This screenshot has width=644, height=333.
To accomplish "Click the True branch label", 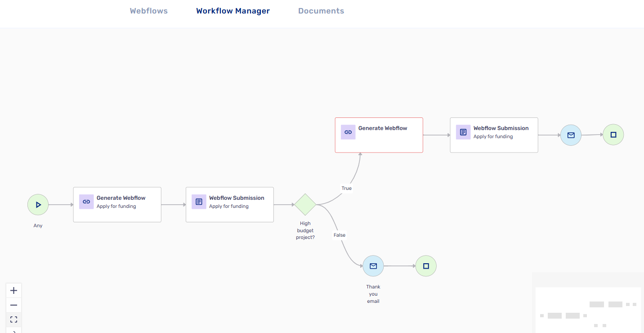I will [x=346, y=188].
